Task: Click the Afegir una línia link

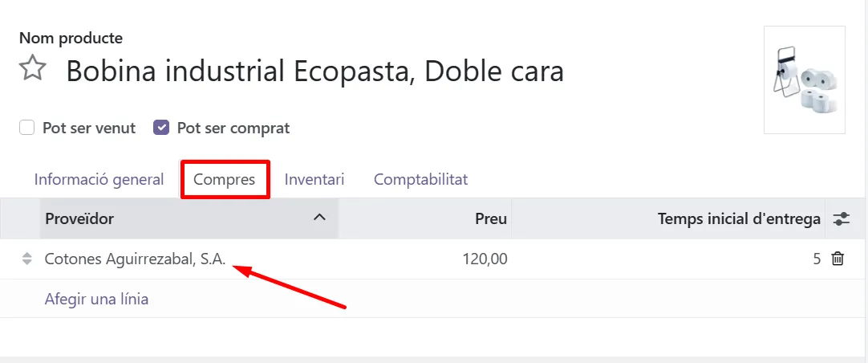Action: pyautogui.click(x=96, y=299)
